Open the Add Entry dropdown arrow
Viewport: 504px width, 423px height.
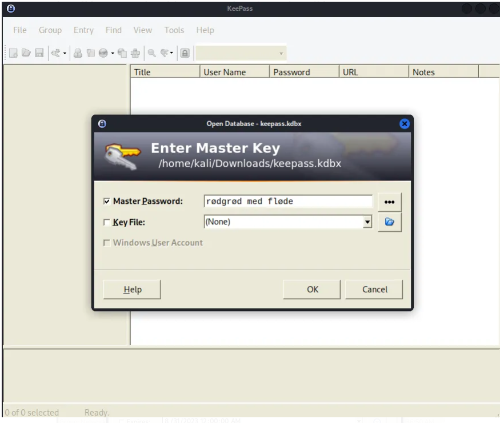[x=65, y=53]
